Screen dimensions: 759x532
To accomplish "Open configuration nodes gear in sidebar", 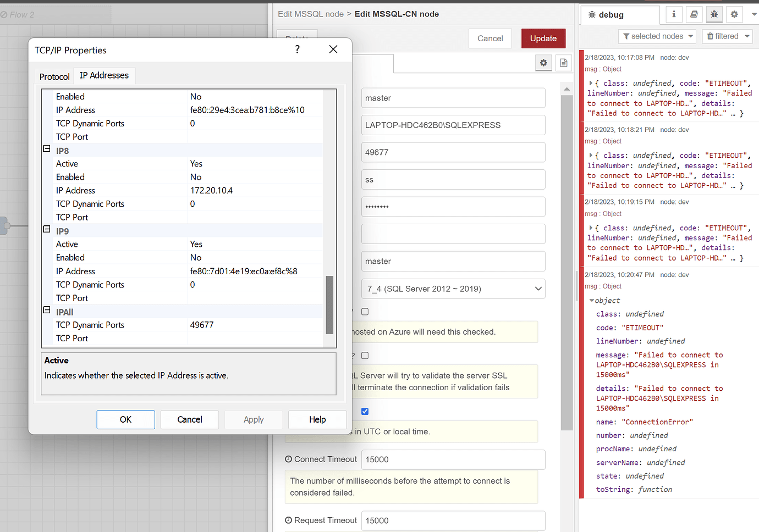I will click(734, 15).
